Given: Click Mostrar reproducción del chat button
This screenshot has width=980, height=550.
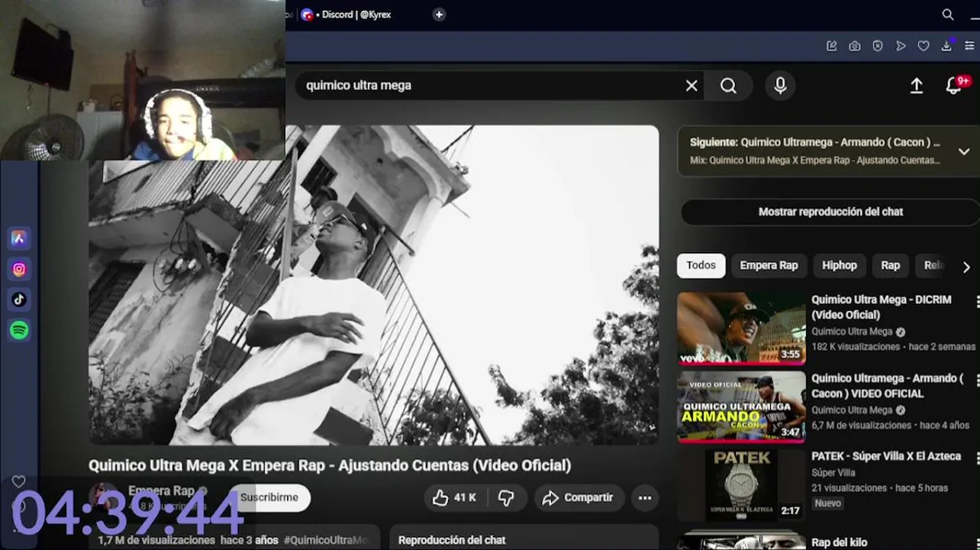Looking at the screenshot, I should pos(830,212).
